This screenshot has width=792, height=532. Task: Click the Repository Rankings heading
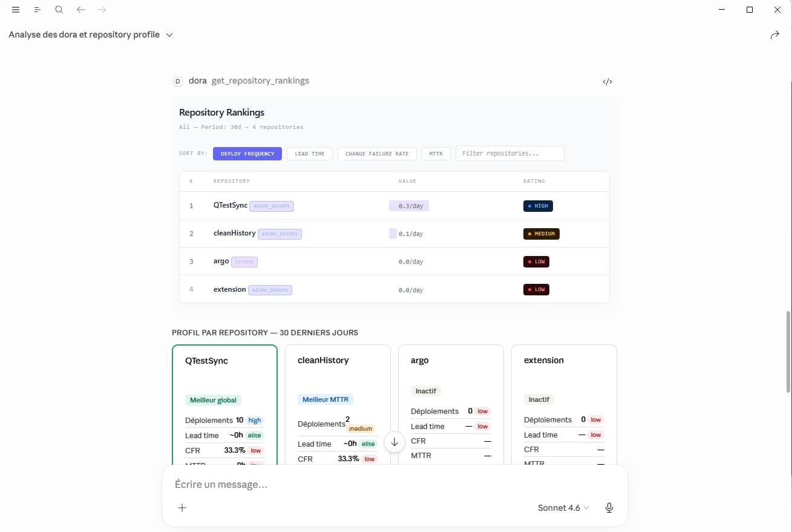click(x=221, y=113)
